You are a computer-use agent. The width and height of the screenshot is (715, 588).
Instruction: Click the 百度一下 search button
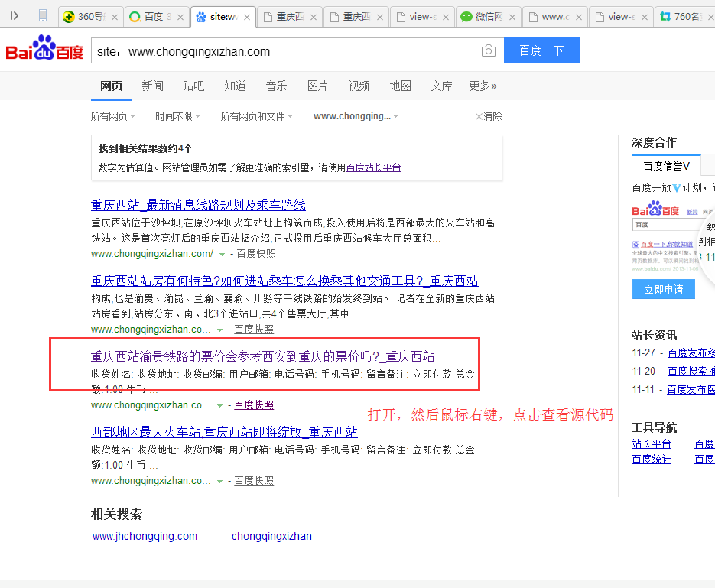coord(541,50)
